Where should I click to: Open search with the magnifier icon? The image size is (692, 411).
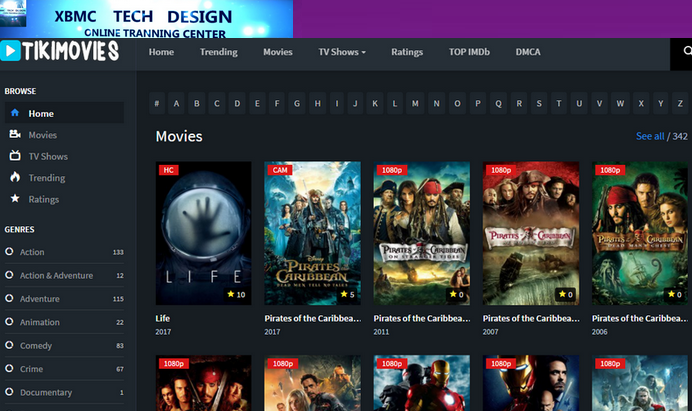[x=687, y=51]
